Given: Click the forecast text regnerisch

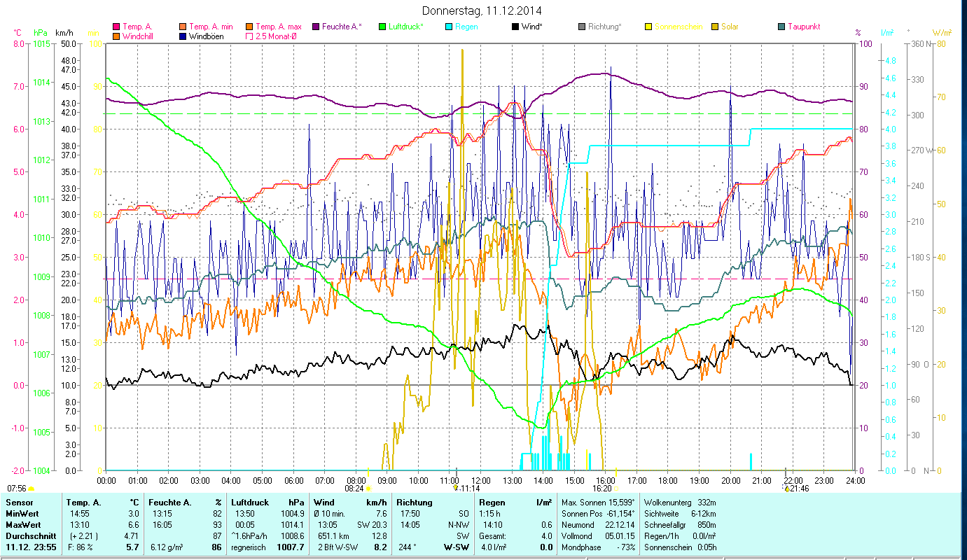Looking at the screenshot, I should click(250, 547).
